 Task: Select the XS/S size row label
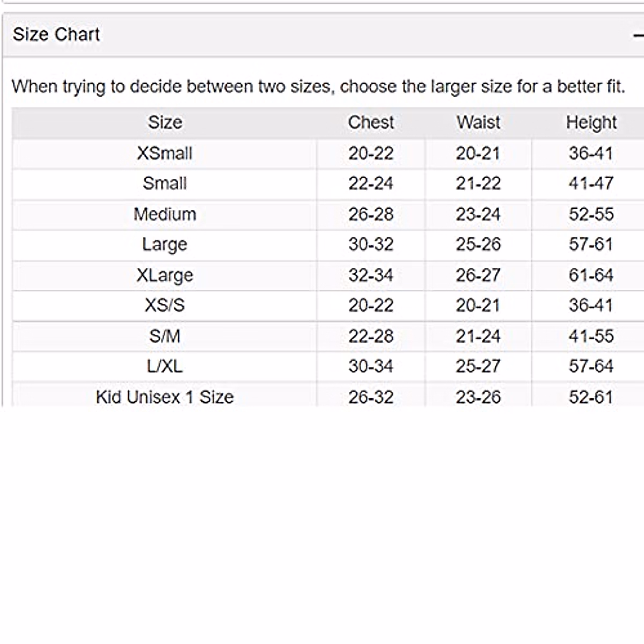pos(165,305)
